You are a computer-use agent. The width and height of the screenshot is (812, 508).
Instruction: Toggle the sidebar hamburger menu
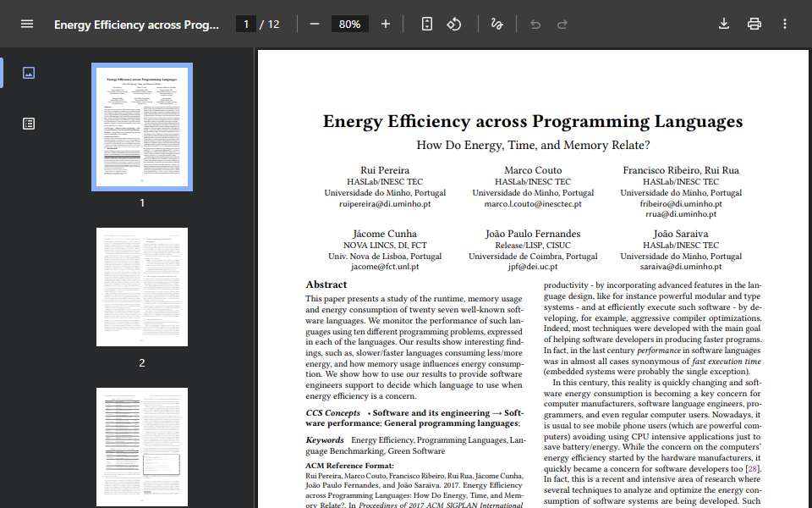click(x=27, y=25)
